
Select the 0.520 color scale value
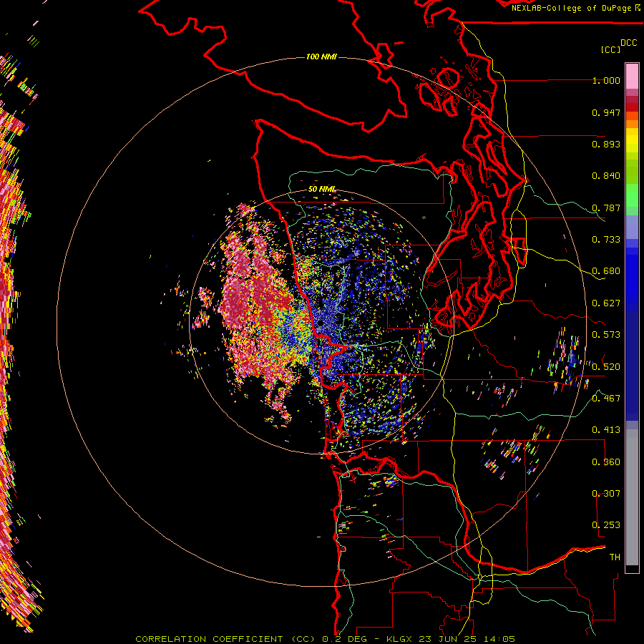(x=606, y=366)
